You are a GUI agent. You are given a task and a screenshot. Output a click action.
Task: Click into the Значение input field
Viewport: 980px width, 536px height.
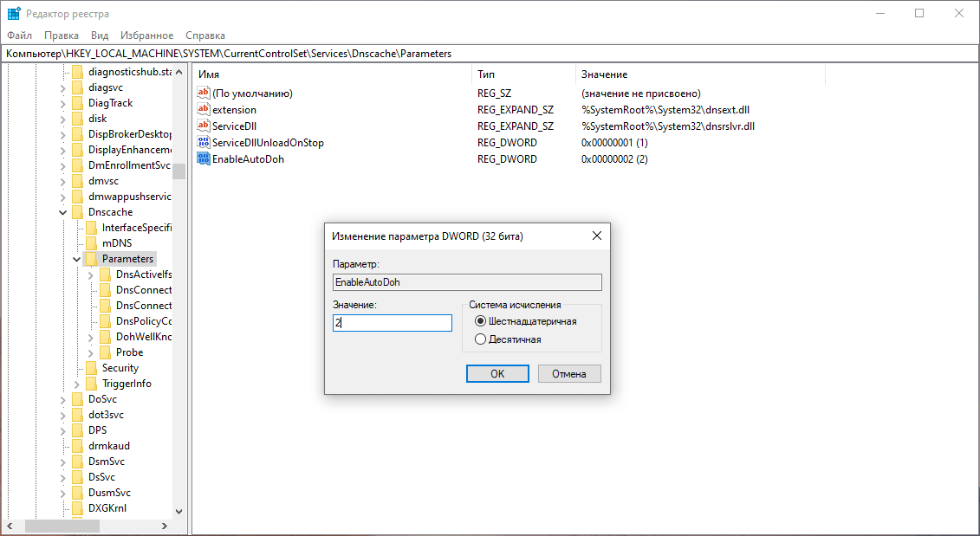click(392, 322)
